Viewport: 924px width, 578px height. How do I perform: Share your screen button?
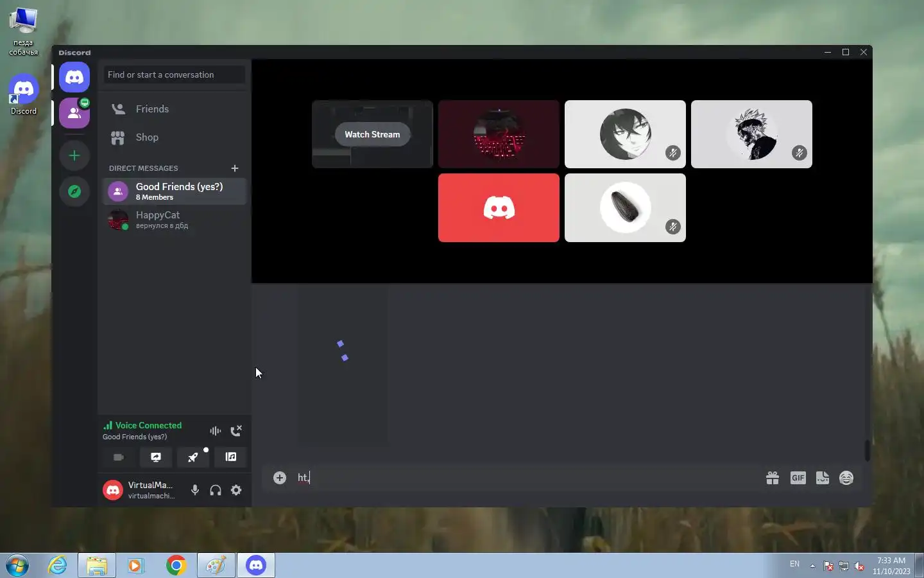coord(156,457)
